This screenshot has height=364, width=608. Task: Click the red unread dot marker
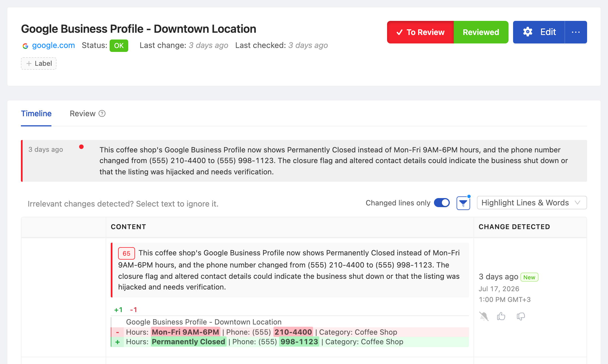point(81,147)
